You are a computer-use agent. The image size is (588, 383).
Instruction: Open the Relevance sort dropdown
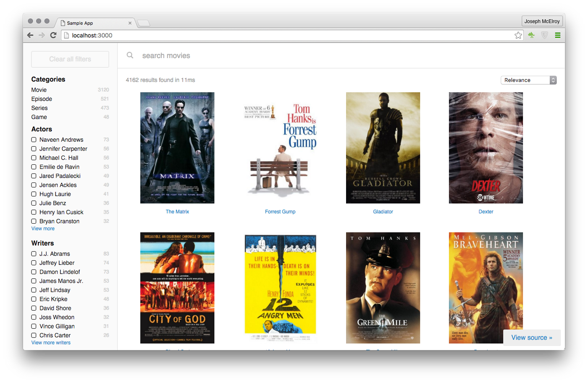(529, 80)
